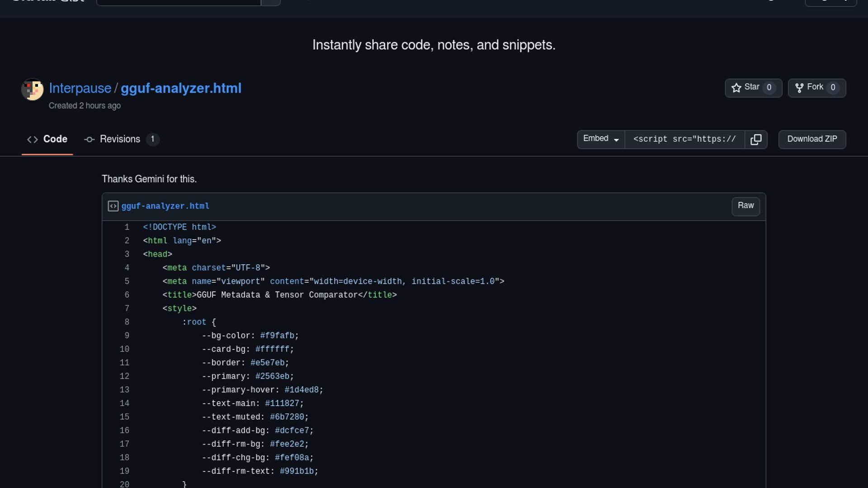The height and width of the screenshot is (488, 868).
Task: Click the gguf-analyzer.html filename in file header
Action: [x=165, y=206]
